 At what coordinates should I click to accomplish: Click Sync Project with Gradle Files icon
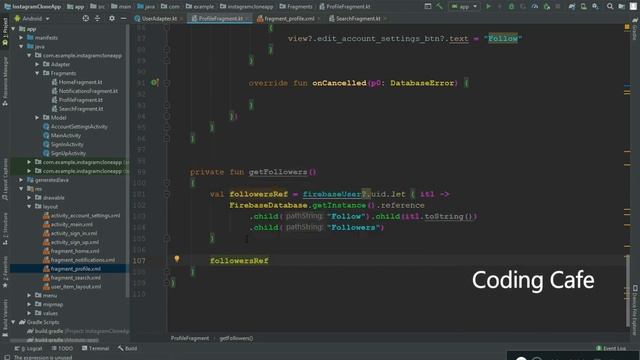(572, 7)
